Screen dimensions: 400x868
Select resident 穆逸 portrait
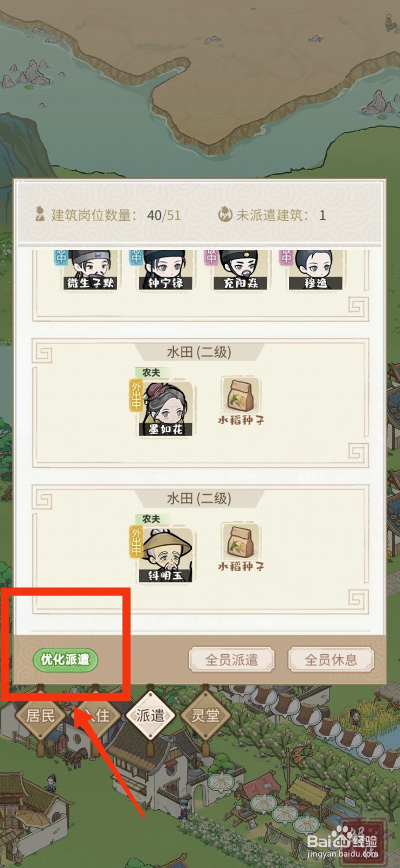pyautogui.click(x=315, y=270)
